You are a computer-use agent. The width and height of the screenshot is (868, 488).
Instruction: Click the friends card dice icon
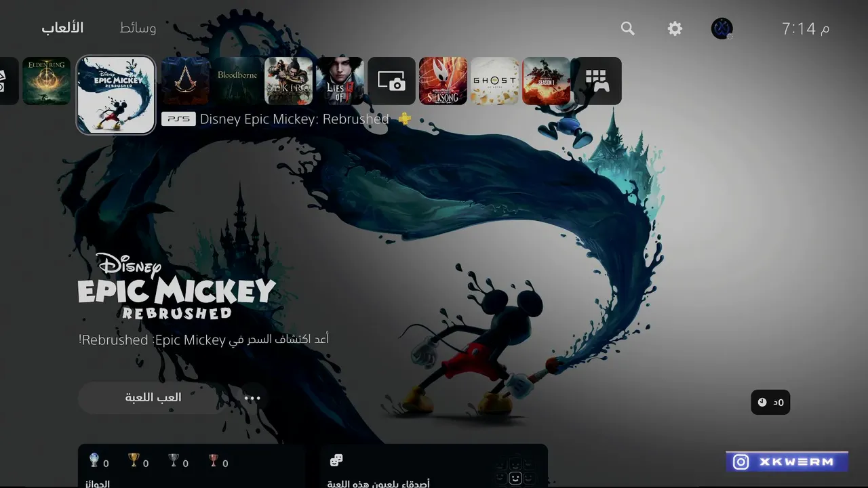click(336, 461)
